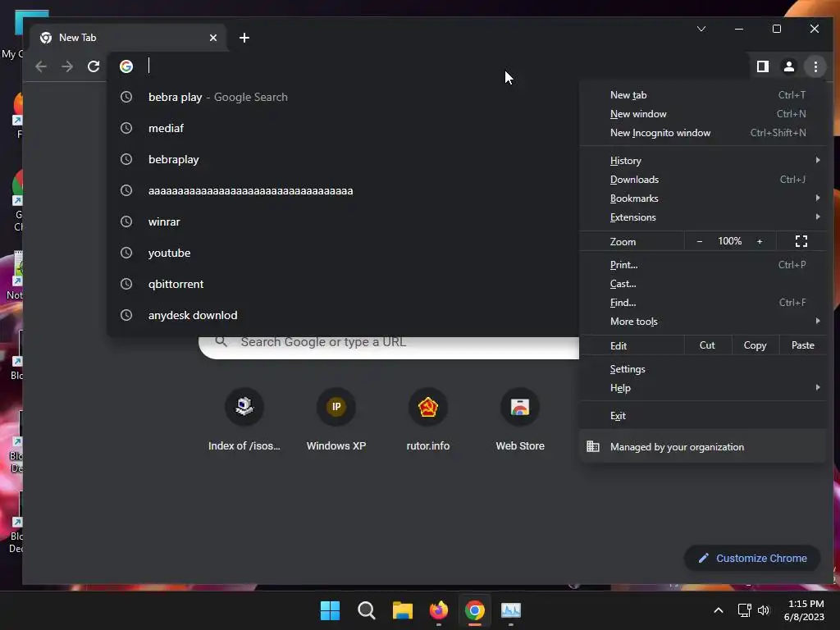Open the profile avatar icon

(x=788, y=66)
